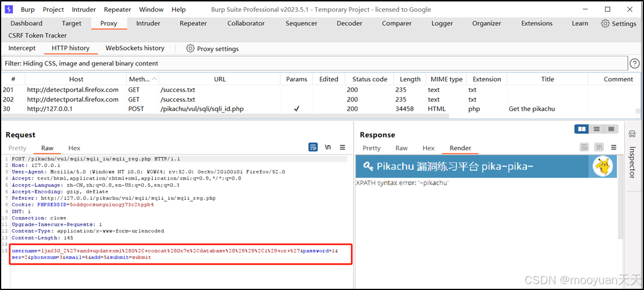Open the Settings gear icon
Image resolution: width=644 pixels, height=290 pixels.
(605, 24)
